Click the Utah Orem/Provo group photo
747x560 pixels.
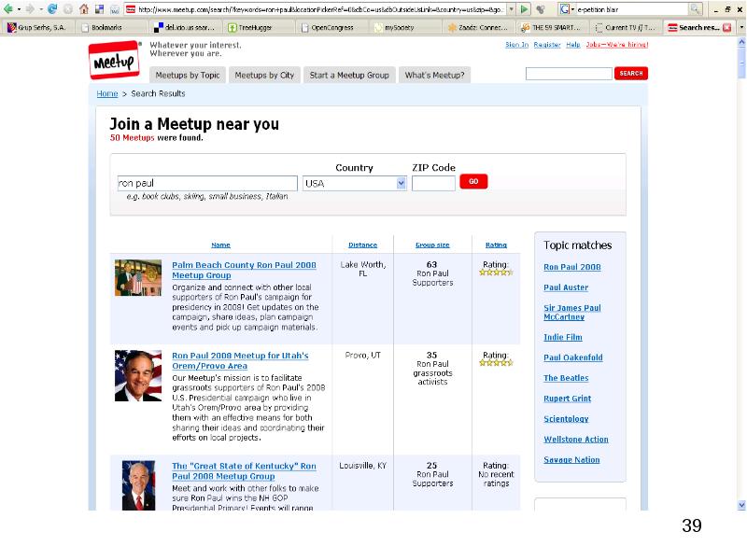138,375
